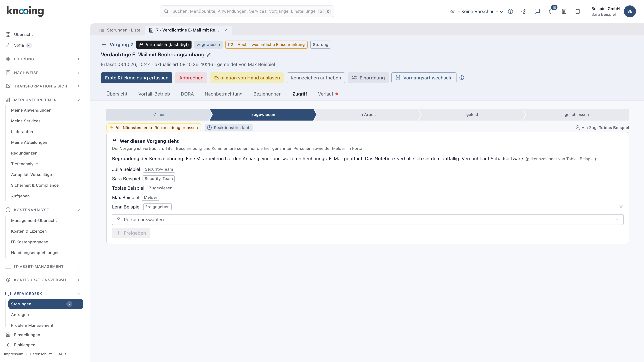Click the SB user avatar

(630, 11)
